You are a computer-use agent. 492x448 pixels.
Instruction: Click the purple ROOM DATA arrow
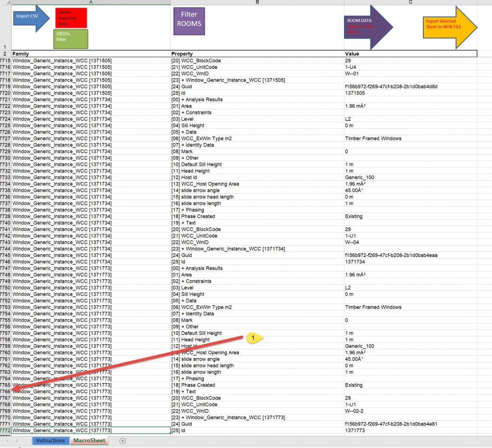pyautogui.click(x=366, y=27)
